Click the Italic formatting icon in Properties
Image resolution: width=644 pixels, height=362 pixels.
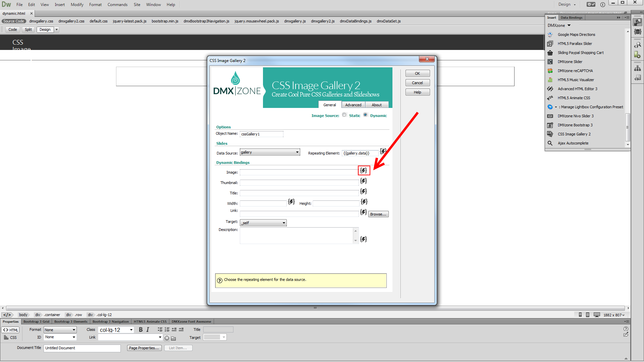point(148,330)
